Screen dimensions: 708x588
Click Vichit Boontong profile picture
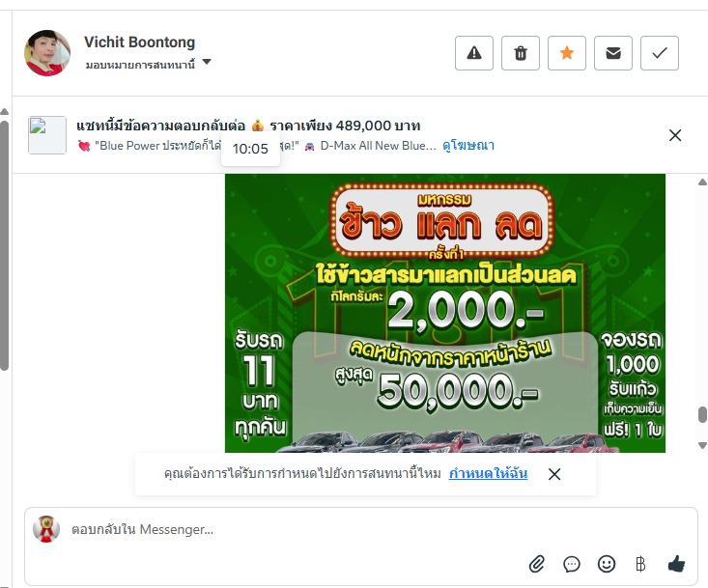click(47, 53)
